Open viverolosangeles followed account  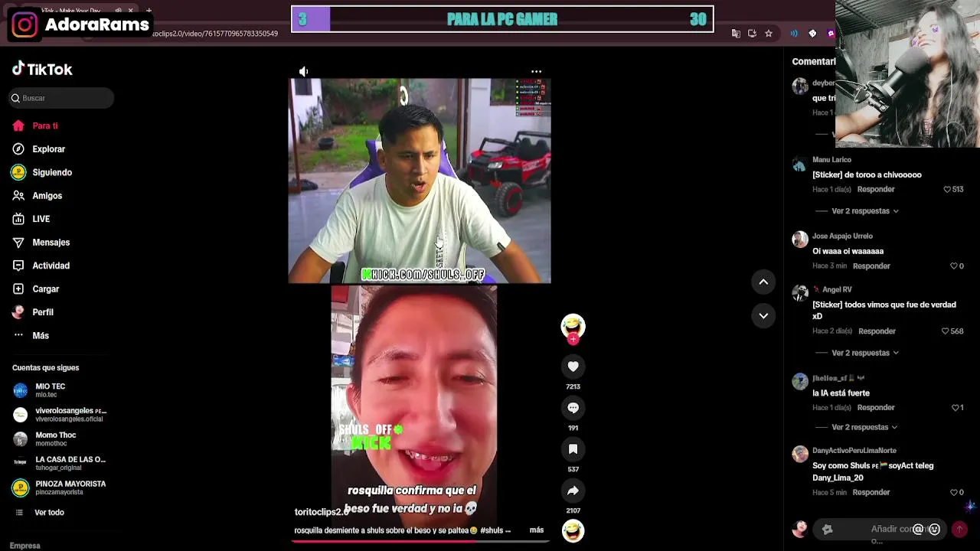tap(60, 415)
